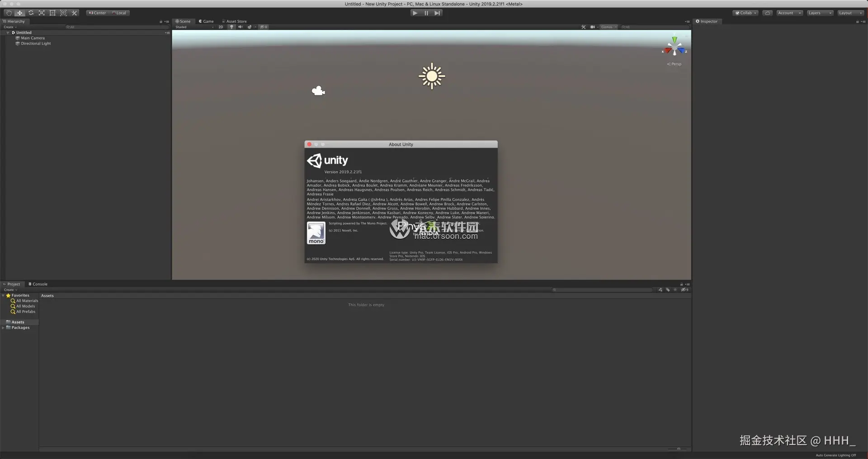Screen dimensions: 868x459
Task: Switch to the Game tab
Action: (206, 21)
